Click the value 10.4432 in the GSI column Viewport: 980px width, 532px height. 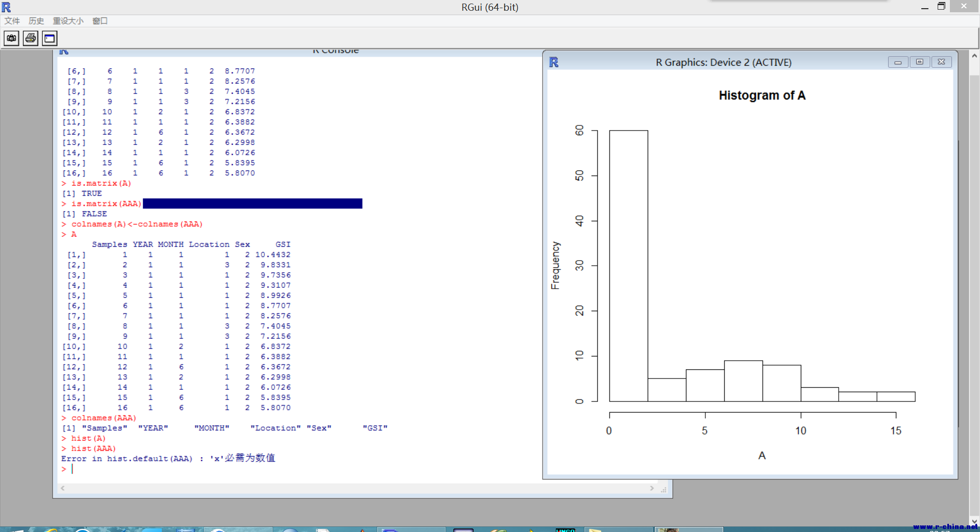[273, 255]
